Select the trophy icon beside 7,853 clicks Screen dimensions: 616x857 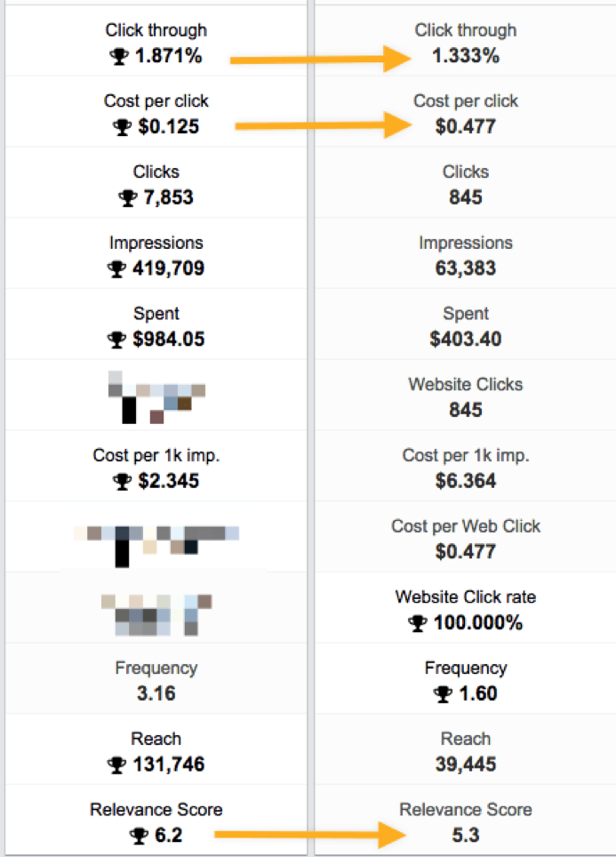pyautogui.click(x=127, y=198)
